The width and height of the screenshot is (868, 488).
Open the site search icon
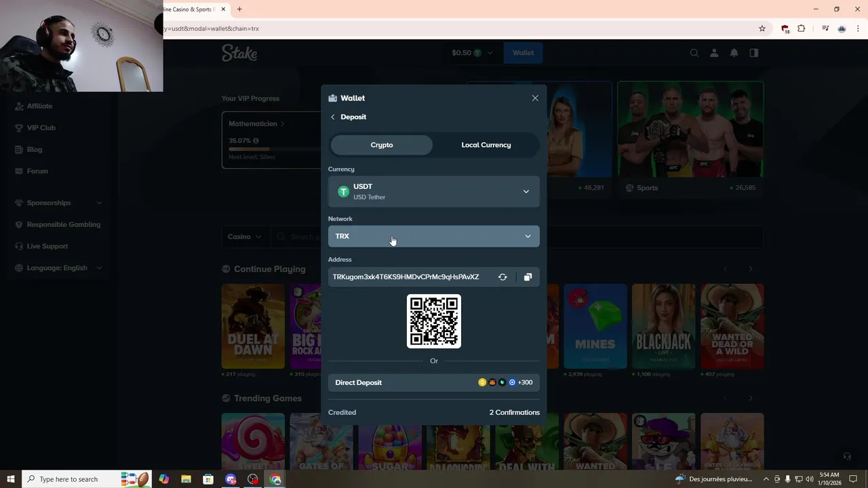(x=694, y=53)
